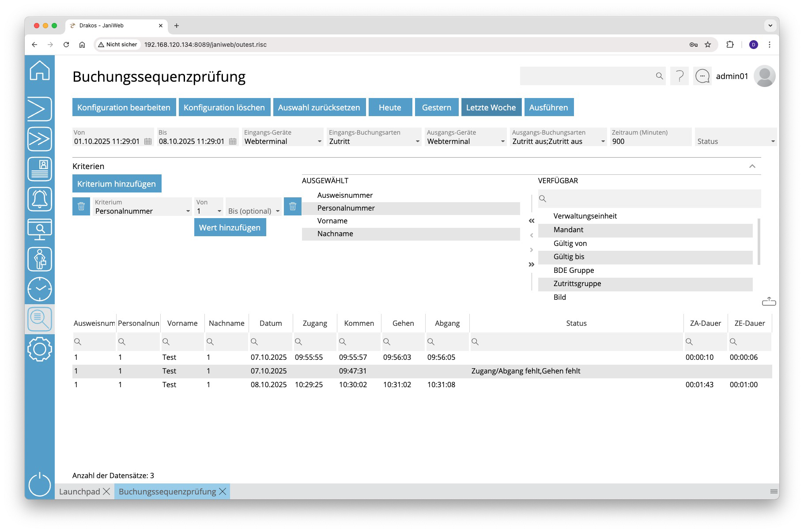Open the chat messages icon
The width and height of the screenshot is (804, 532).
[702, 76]
